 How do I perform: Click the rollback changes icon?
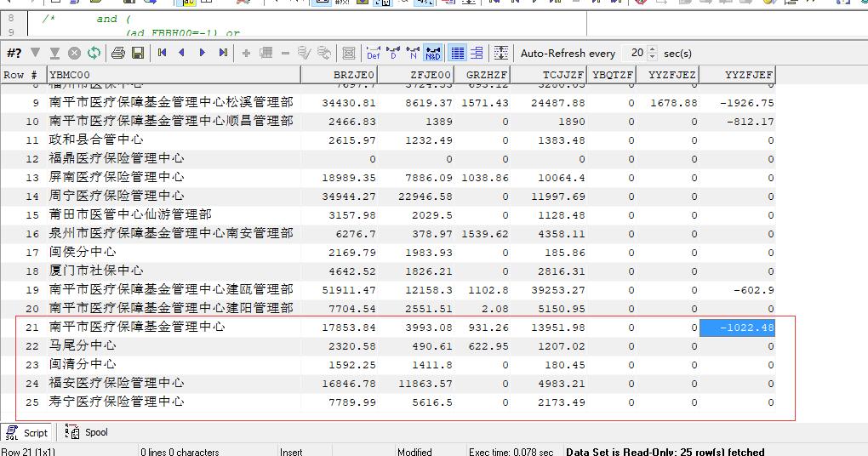324,53
